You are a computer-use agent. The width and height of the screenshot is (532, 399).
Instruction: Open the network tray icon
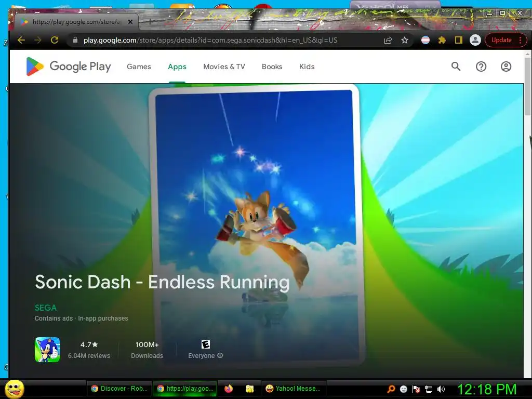tap(429, 389)
